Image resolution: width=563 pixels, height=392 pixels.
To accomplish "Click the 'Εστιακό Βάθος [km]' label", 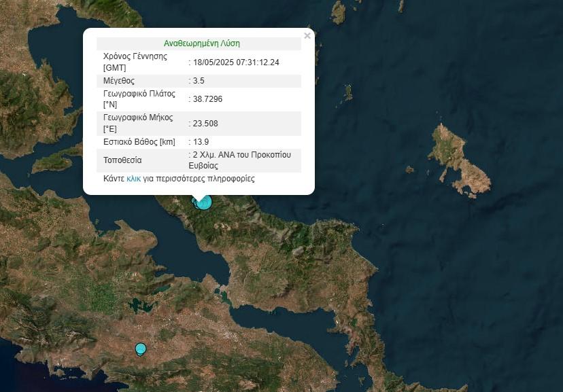I will point(139,142).
